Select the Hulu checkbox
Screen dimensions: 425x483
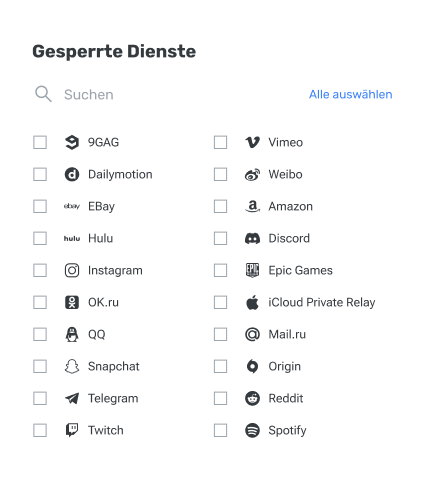click(40, 238)
